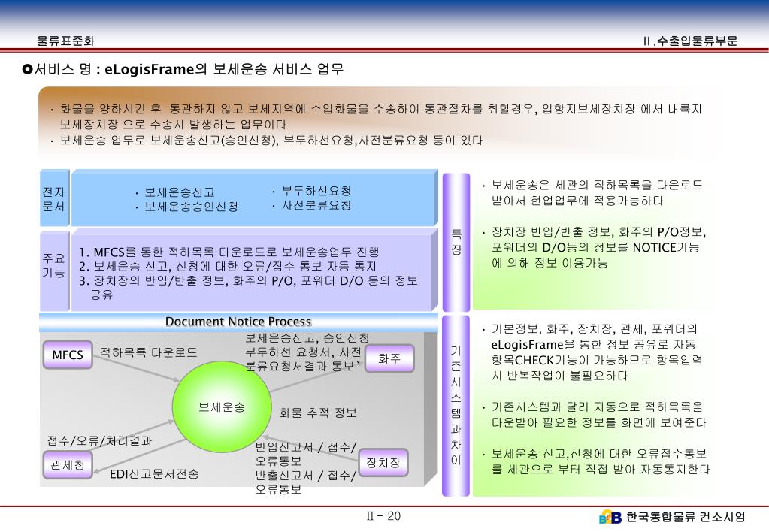Click the 부두하선요청 bullet item
The image size is (769, 532).
311,191
